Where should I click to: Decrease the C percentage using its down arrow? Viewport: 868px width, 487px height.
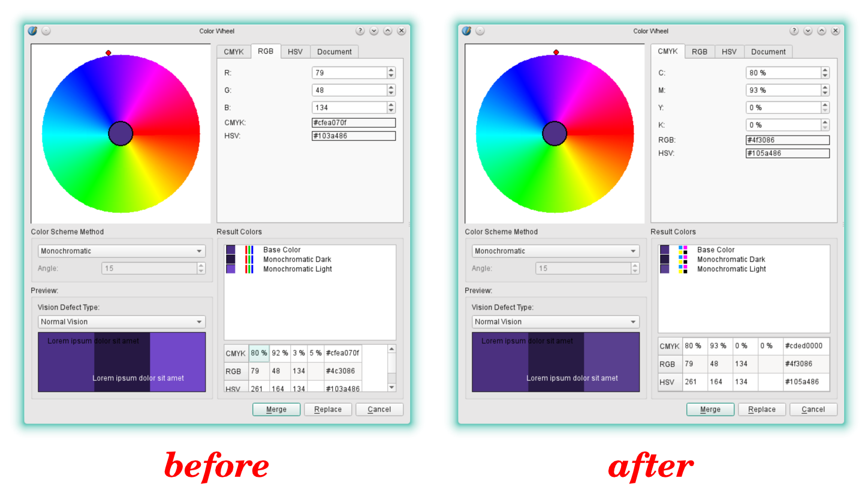pos(825,76)
